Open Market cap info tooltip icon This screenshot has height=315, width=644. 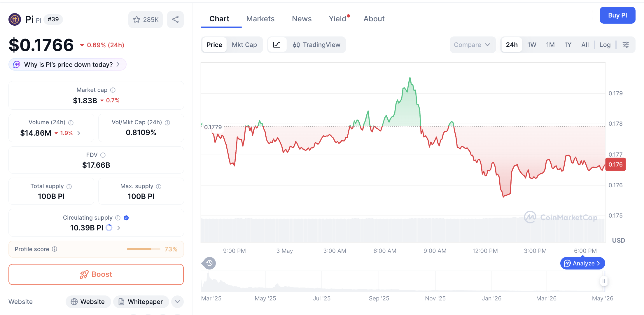[x=113, y=90]
